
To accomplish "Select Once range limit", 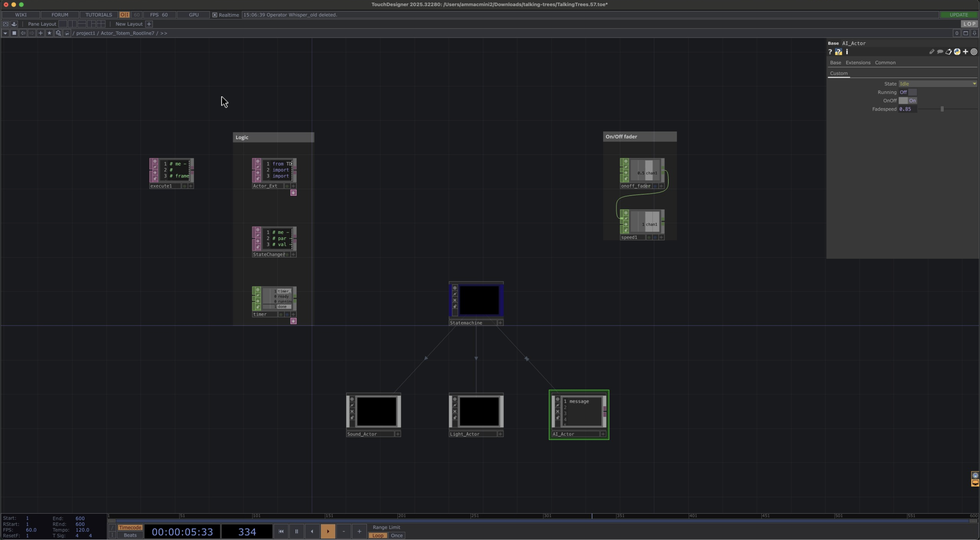I will [x=396, y=535].
